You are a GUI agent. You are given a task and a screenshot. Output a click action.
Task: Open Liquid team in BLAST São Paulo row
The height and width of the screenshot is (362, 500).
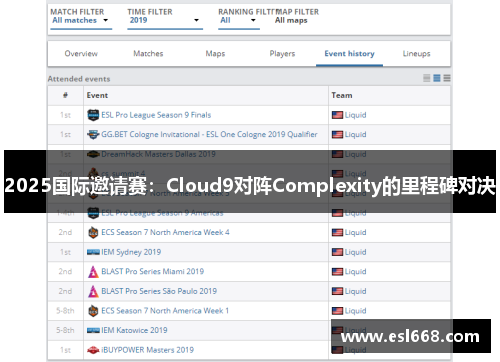point(355,291)
